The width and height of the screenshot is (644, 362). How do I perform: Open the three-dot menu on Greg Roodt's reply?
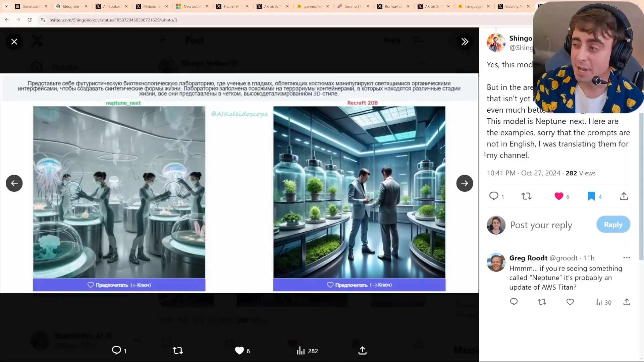pos(627,258)
